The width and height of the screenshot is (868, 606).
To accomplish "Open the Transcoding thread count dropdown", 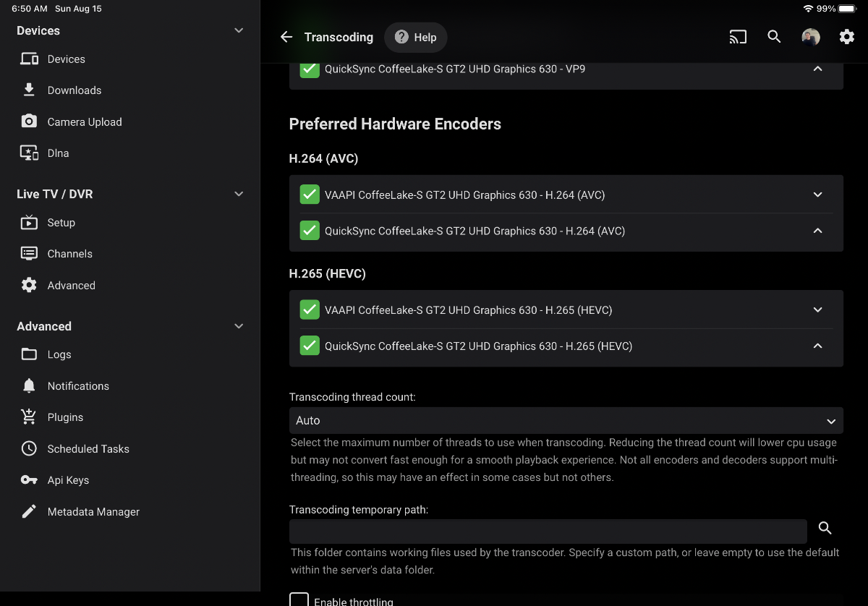I will 566,420.
